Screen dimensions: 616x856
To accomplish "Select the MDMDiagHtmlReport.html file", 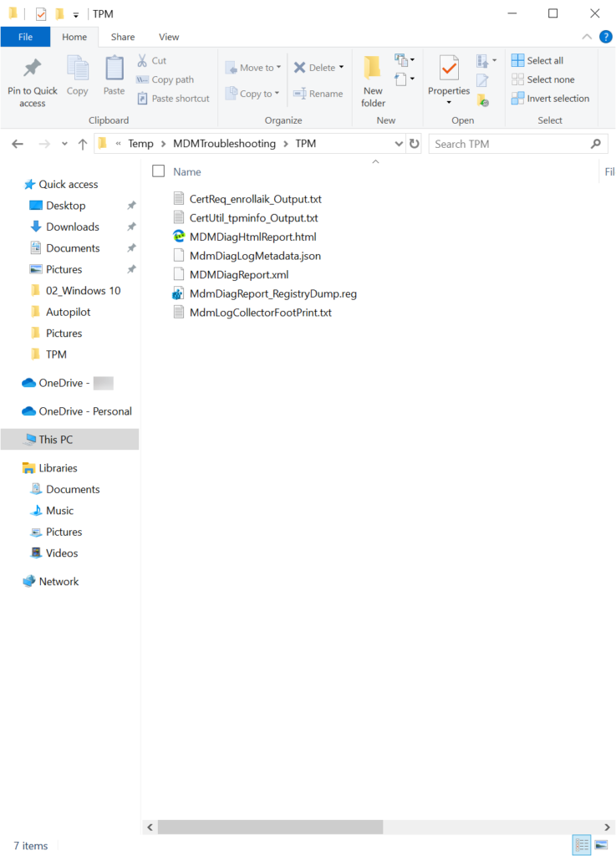I will pyautogui.click(x=252, y=237).
